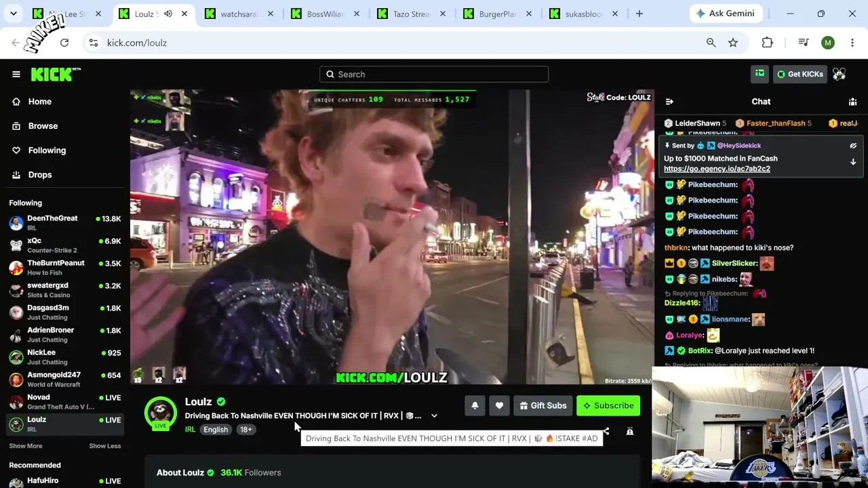This screenshot has width=868, height=488.
Task: Open AdrienBroner channel in sidebar
Action: pyautogui.click(x=65, y=334)
